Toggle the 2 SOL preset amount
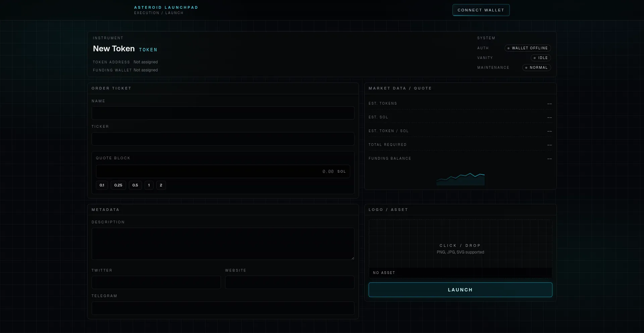 [161, 185]
